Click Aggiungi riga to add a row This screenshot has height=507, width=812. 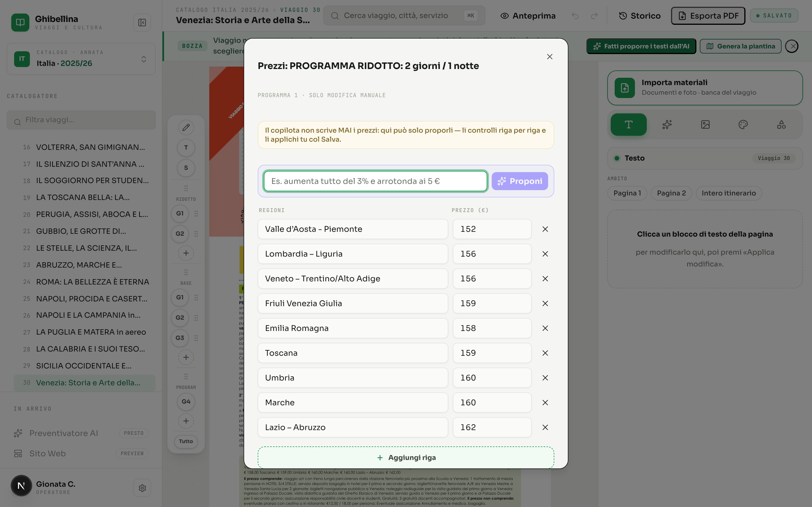tap(406, 457)
